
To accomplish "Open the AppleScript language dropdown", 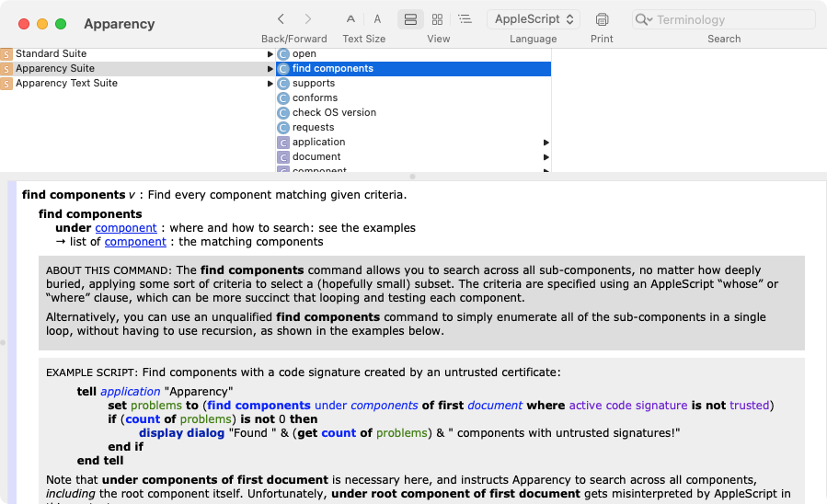I will tap(534, 19).
